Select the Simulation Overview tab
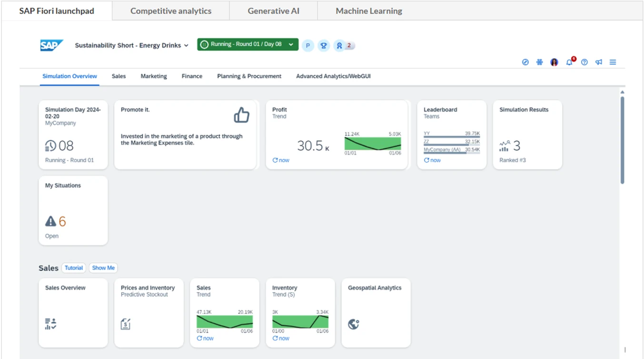 [x=69, y=76]
